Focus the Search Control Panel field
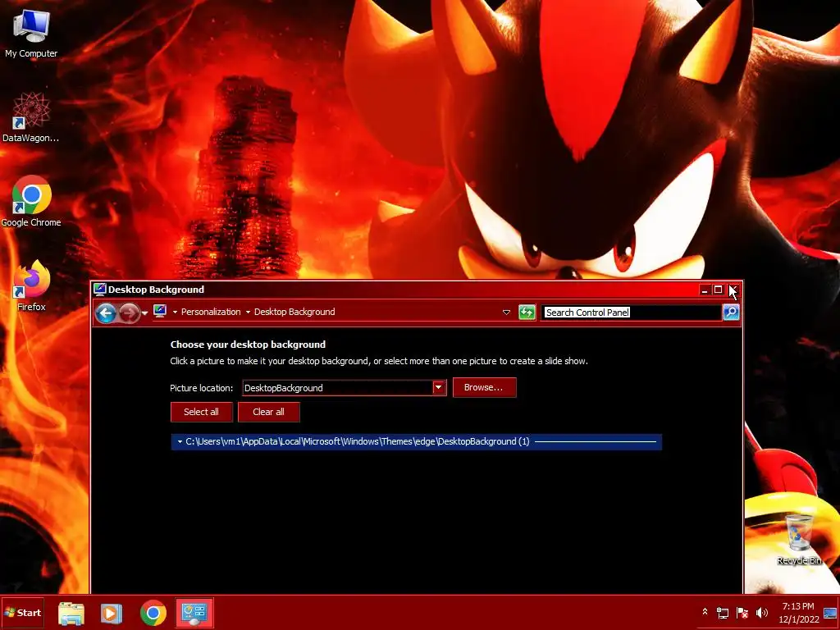The image size is (840, 630). (631, 313)
